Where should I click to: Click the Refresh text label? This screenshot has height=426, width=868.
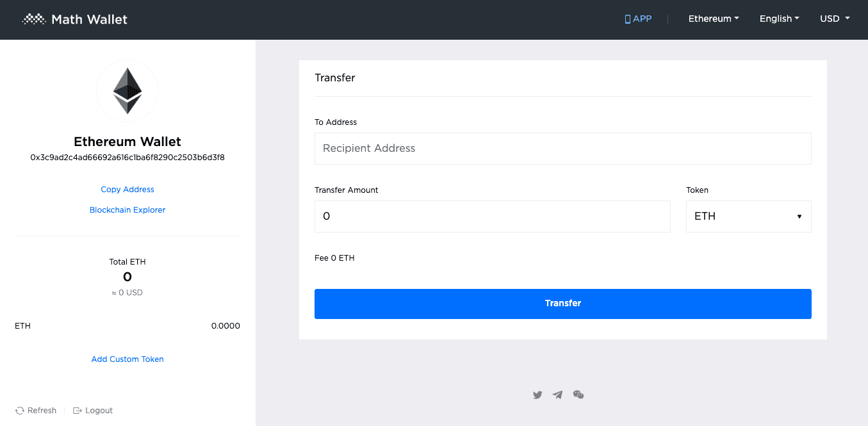42,411
